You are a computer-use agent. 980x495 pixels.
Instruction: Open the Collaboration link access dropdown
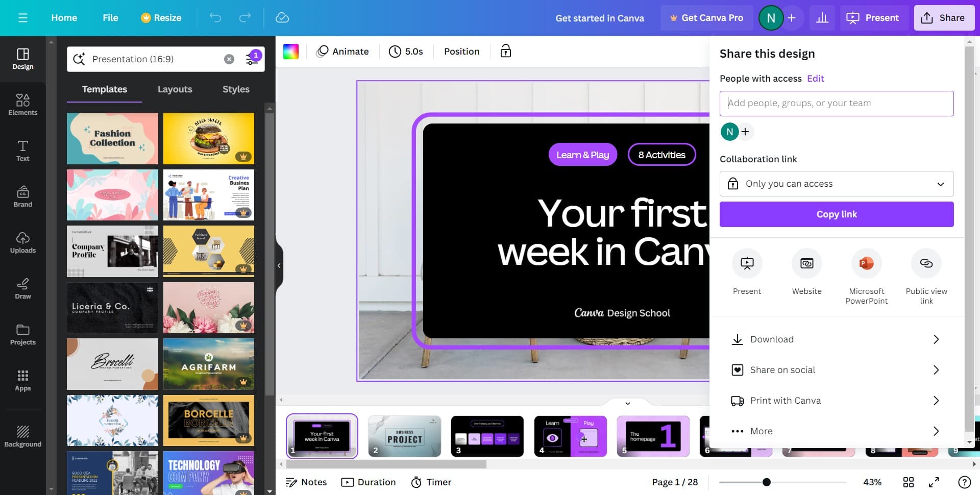(836, 184)
